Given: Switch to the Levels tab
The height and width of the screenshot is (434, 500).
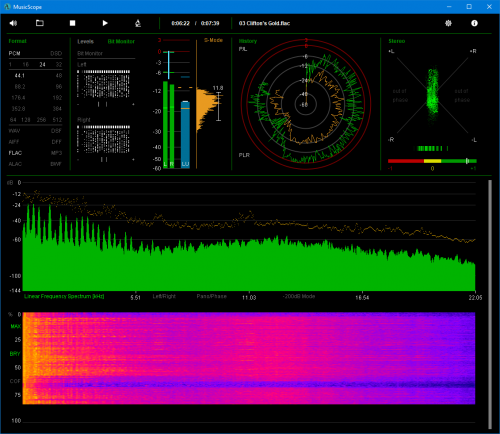Looking at the screenshot, I should tap(86, 41).
